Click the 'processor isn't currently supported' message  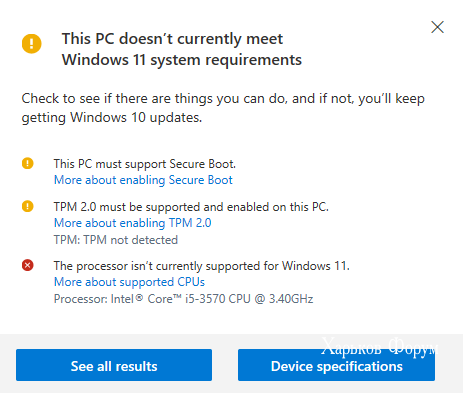(x=202, y=266)
